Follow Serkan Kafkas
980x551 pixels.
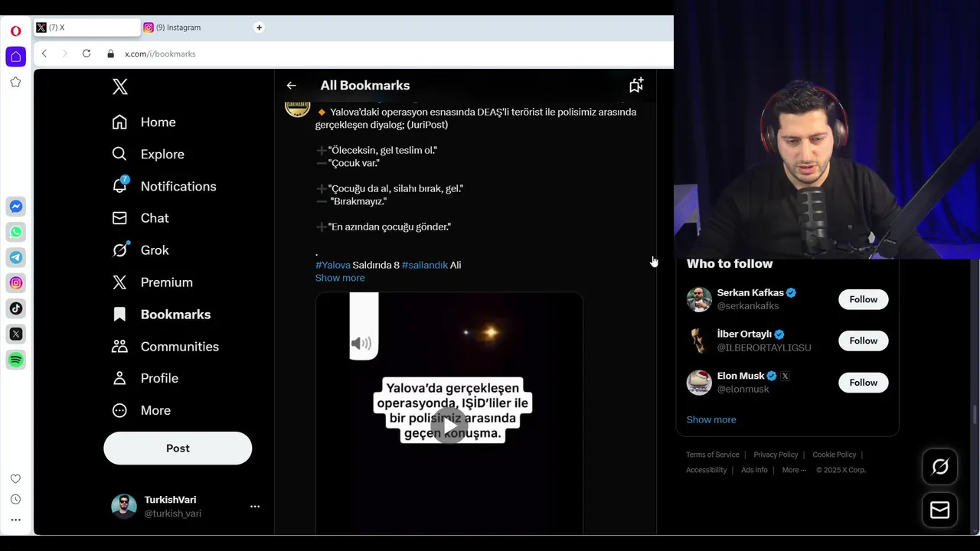click(x=863, y=299)
